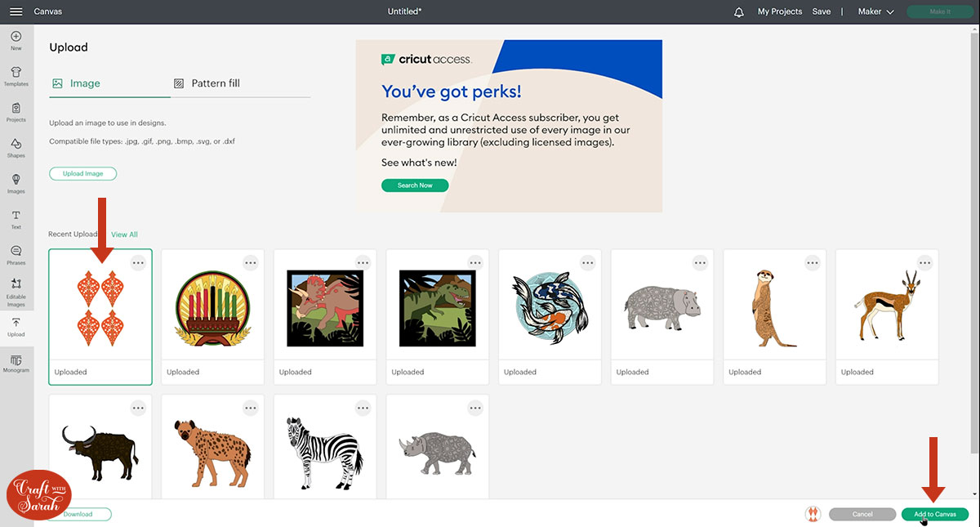980x527 pixels.
Task: Select the Text tool
Action: coord(16,219)
